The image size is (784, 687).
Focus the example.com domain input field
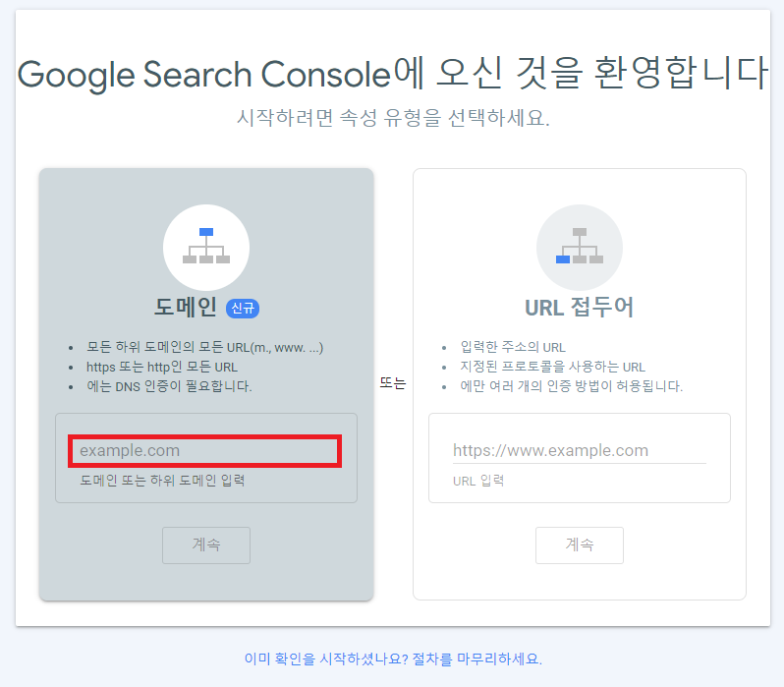coord(205,451)
